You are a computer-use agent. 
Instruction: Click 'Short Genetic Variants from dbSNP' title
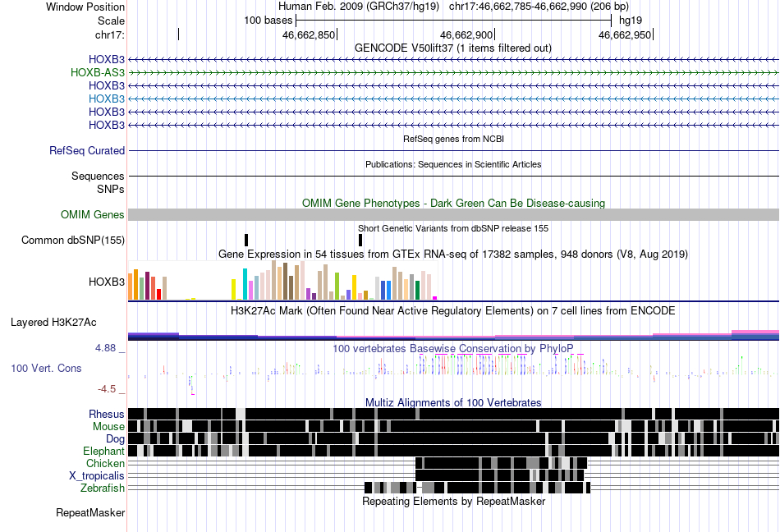tap(453, 229)
